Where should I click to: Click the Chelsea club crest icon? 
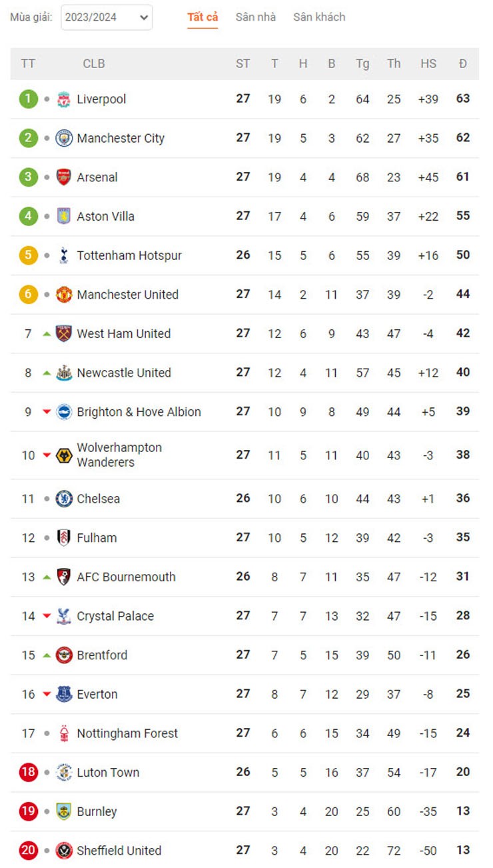pyautogui.click(x=64, y=499)
